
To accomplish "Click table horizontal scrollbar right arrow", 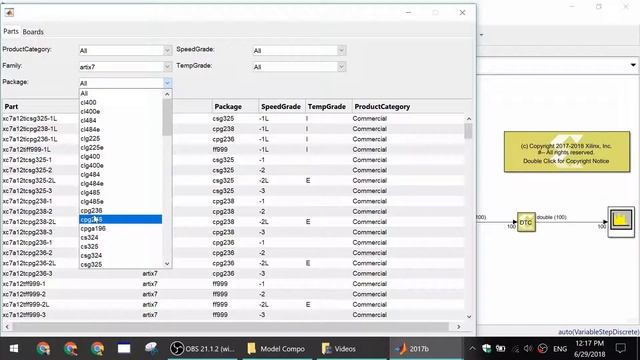I will [x=458, y=327].
